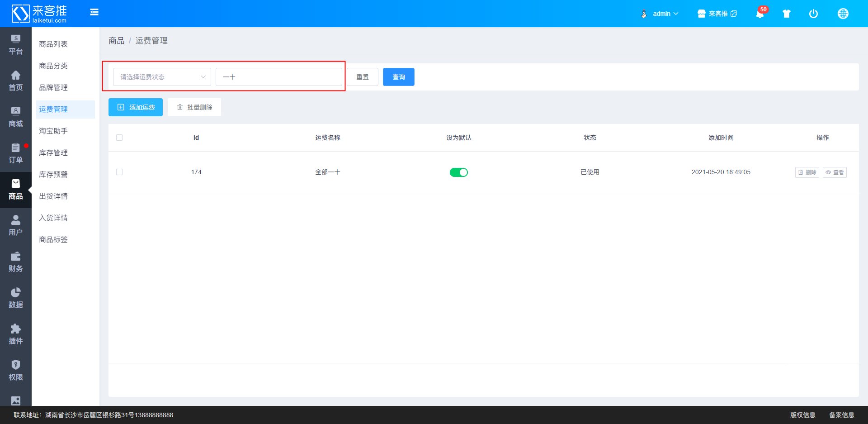Click the 全部一十 name cell
Screen dimensions: 868x424
(328, 172)
